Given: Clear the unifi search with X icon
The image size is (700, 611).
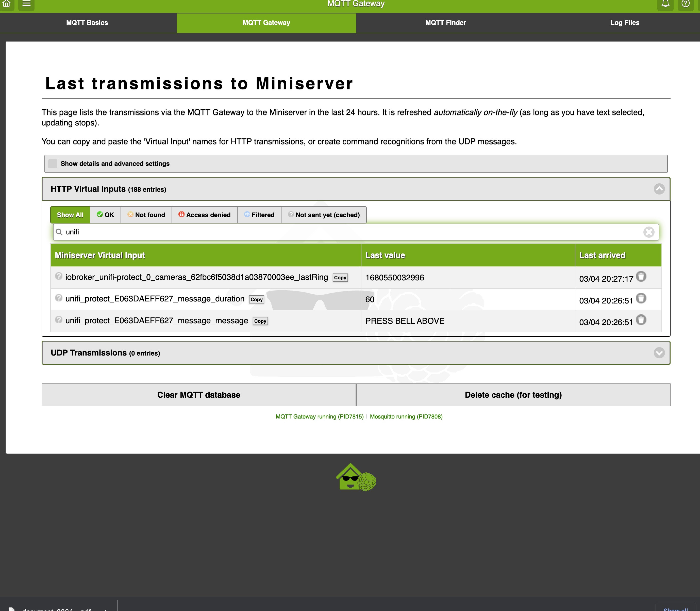Looking at the screenshot, I should pyautogui.click(x=648, y=232).
